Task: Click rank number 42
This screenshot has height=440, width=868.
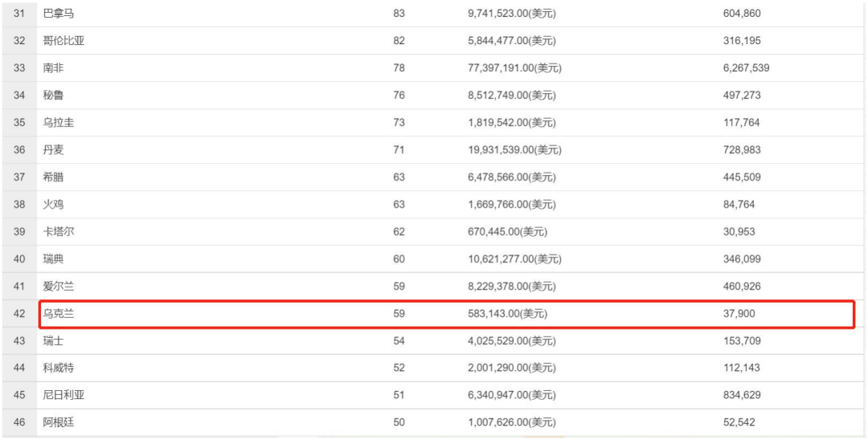Action: tap(19, 314)
